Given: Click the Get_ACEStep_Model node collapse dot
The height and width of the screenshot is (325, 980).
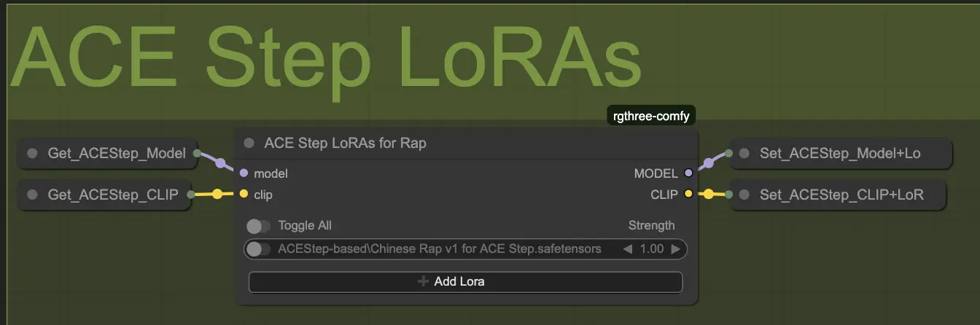Looking at the screenshot, I should point(32,153).
